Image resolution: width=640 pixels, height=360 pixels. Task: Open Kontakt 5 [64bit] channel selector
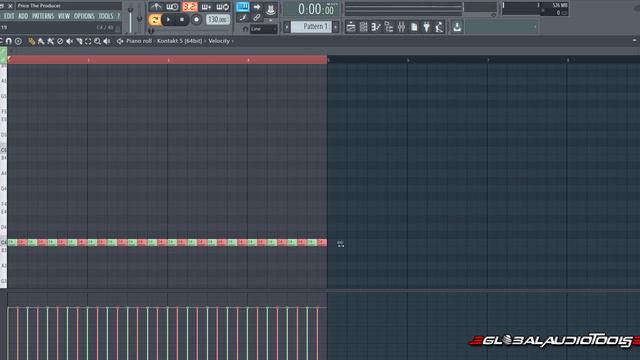tap(180, 41)
